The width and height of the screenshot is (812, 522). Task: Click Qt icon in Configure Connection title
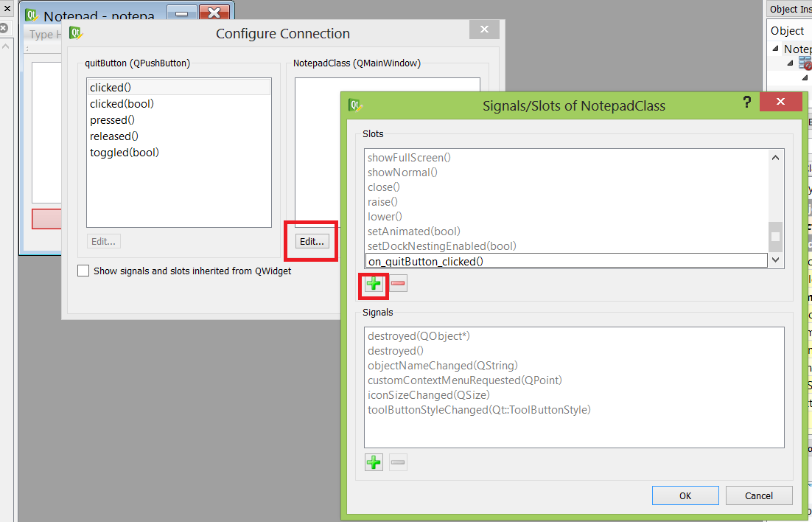[x=76, y=33]
